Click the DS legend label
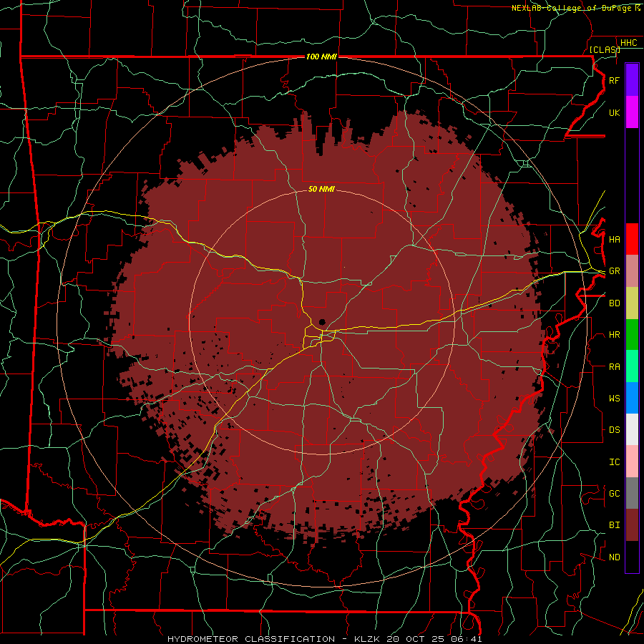Screen dimensions: 644x644 614,430
